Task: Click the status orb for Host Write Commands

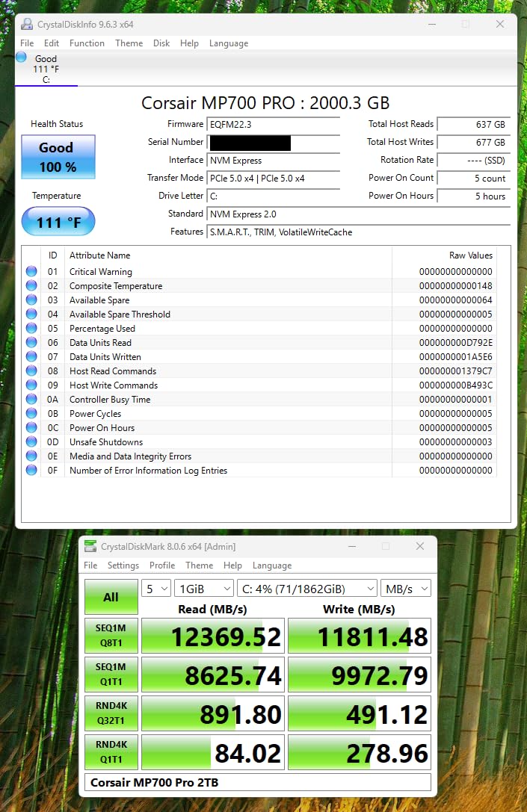Action: click(x=31, y=385)
